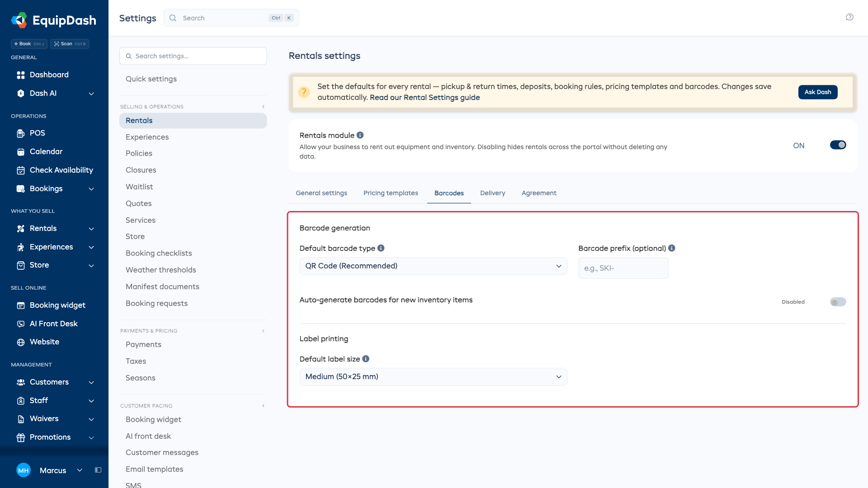Click the Staff icon in Management
Screen dimensions: 868x488
[x=21, y=401]
